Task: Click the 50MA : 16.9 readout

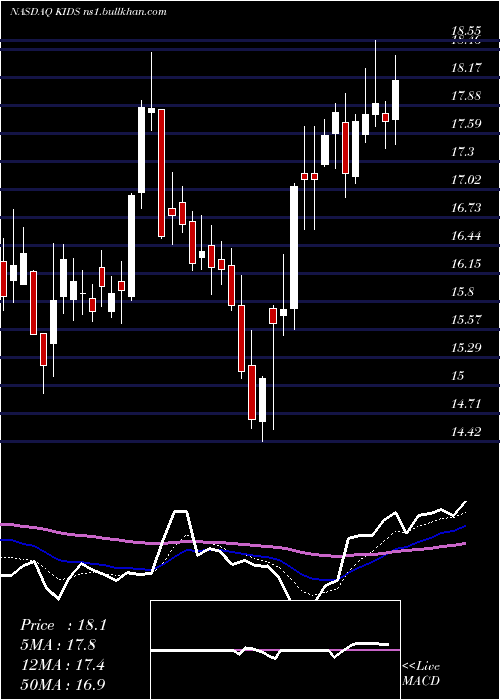Action: point(63,684)
